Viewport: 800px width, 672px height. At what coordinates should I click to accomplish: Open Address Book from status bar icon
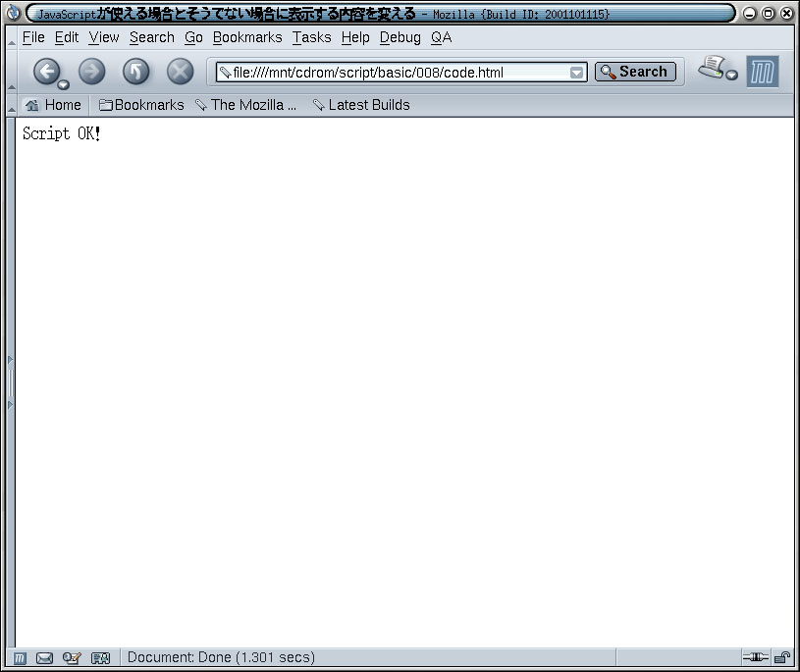click(x=100, y=658)
